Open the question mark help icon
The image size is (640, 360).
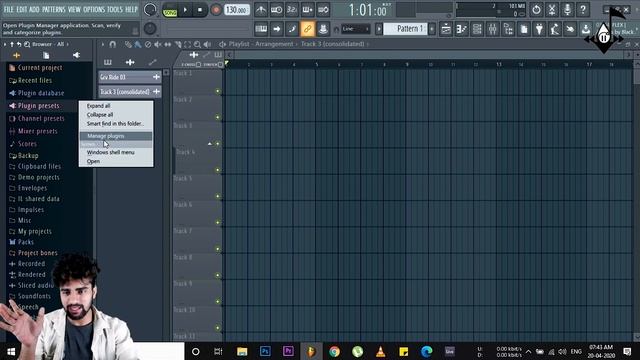click(x=583, y=10)
